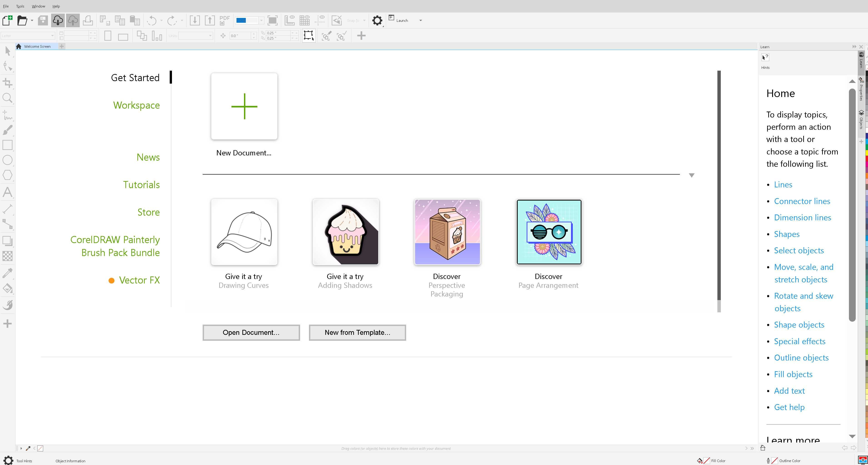Open the Tools menu
The height and width of the screenshot is (465, 868).
click(20, 6)
